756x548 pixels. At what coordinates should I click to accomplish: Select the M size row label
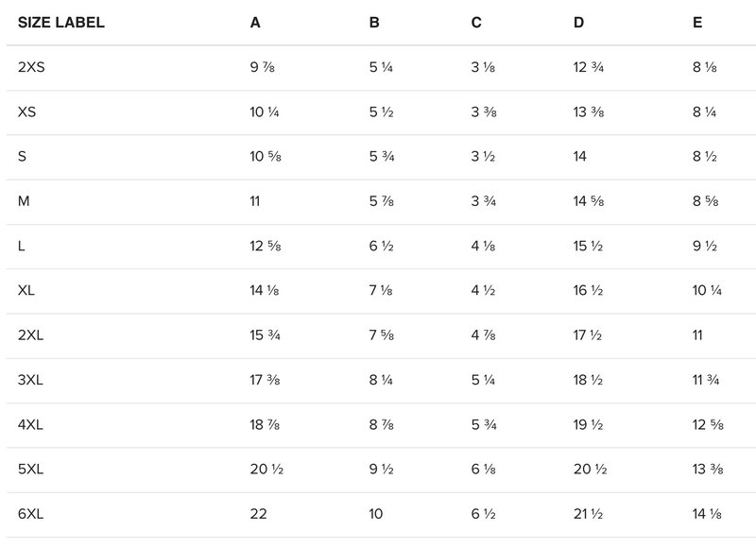(24, 201)
